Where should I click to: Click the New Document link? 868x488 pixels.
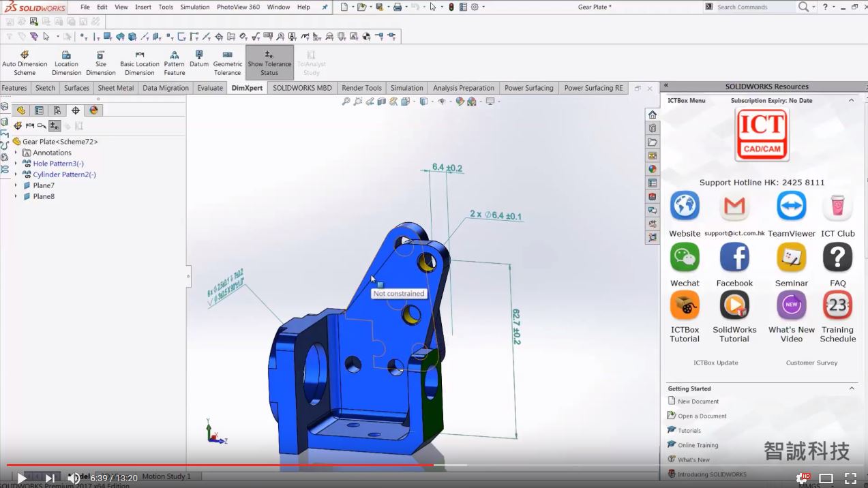[698, 401]
